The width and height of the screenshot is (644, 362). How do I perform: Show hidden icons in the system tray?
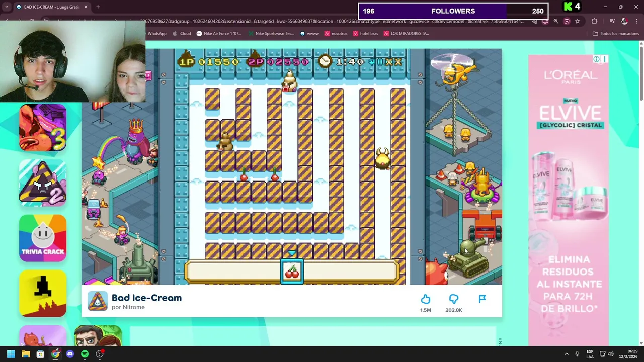[x=567, y=354]
